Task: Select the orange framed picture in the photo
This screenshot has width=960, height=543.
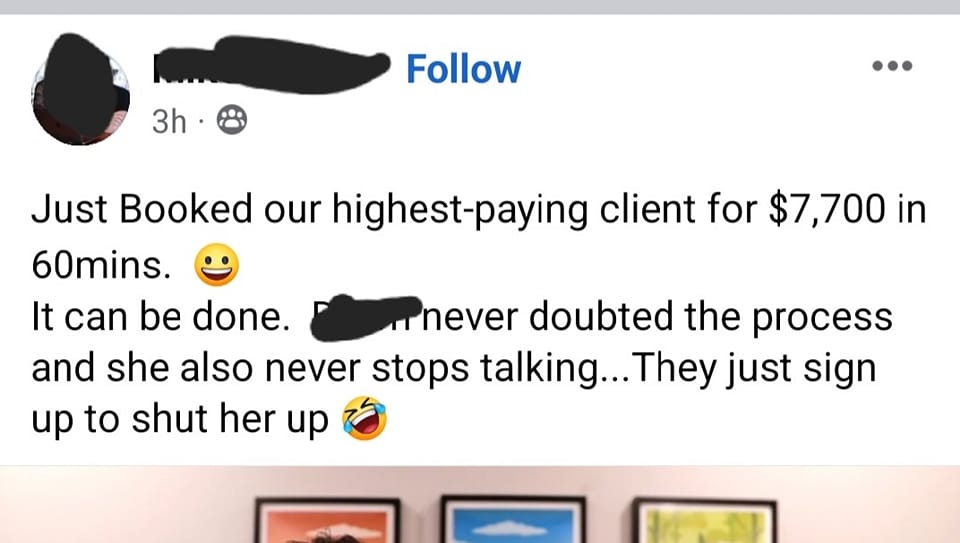Action: click(327, 521)
